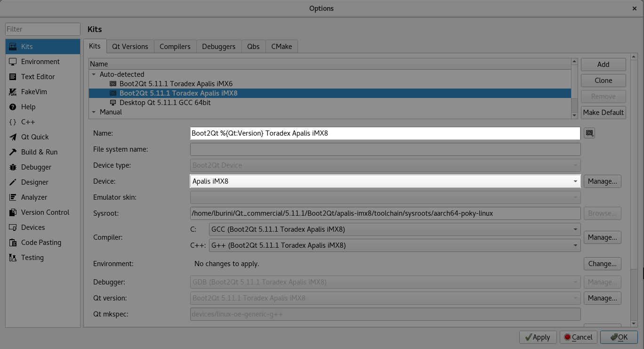Click the Browse button for Sysroot
644x349 pixels.
603,213
